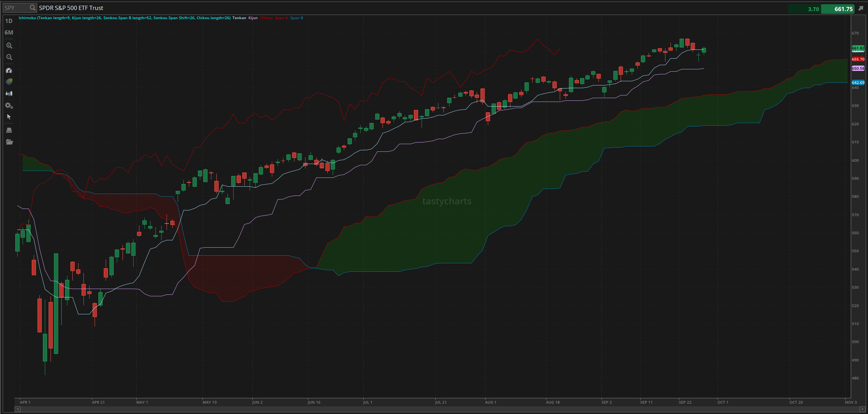Select the cursor pointer tool
This screenshot has width=868, height=414.
pos(9,117)
